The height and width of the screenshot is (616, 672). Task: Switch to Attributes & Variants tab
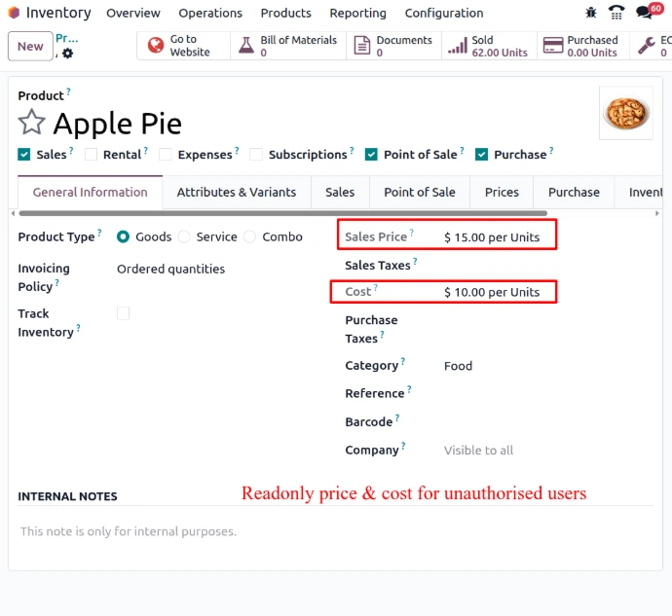coord(237,192)
